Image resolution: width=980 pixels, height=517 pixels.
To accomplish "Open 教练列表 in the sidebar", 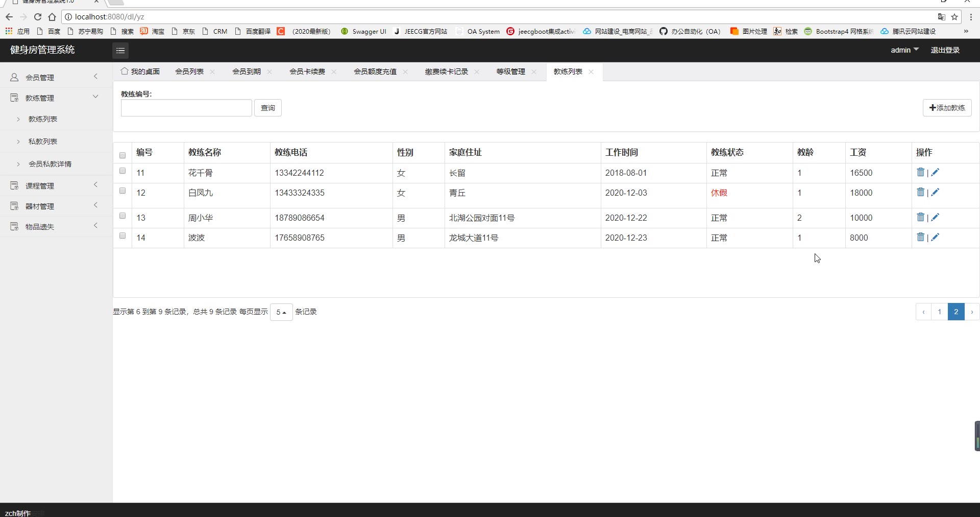I will click(43, 119).
